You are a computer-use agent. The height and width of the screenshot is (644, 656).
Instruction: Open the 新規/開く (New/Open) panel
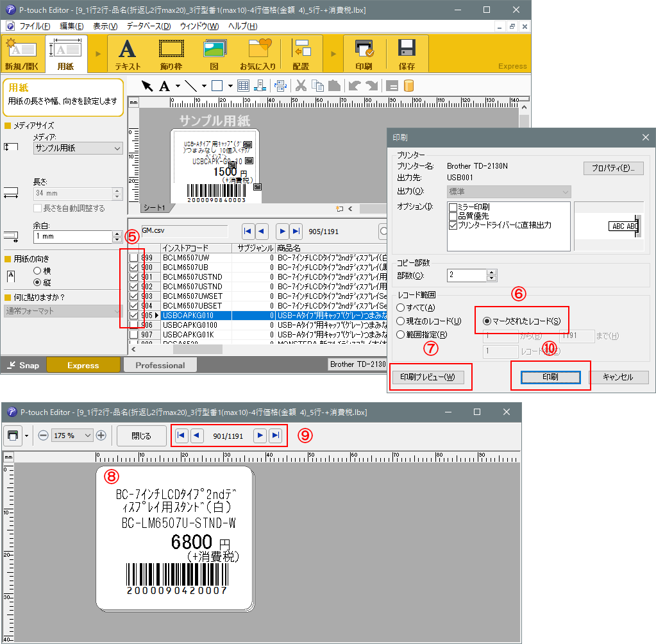22,54
